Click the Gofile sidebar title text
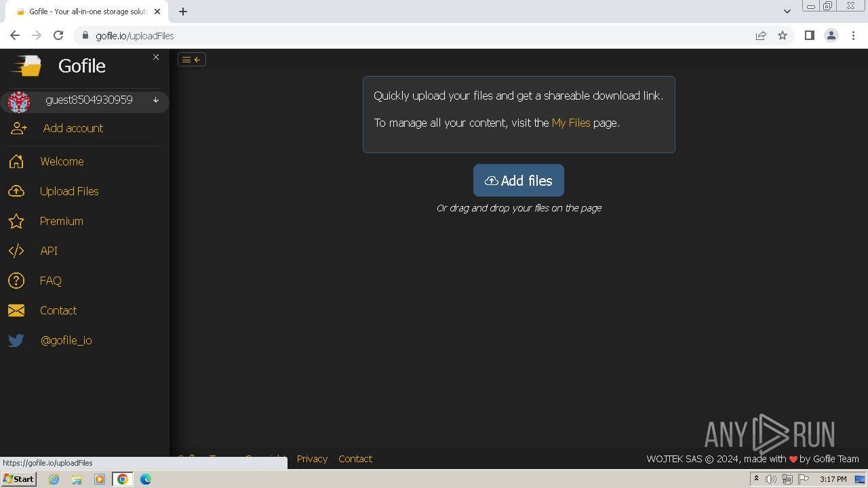The height and width of the screenshot is (488, 868). click(82, 66)
